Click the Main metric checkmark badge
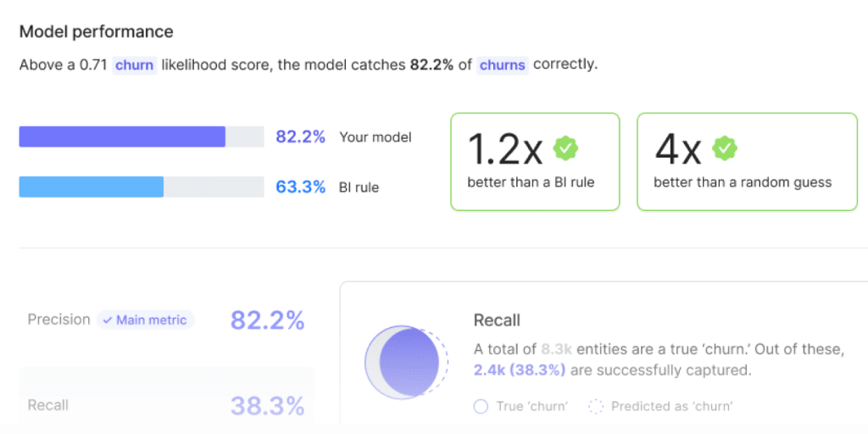 [146, 320]
